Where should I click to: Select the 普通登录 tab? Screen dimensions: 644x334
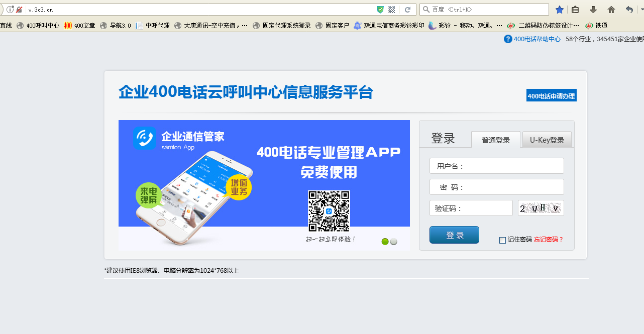click(496, 140)
